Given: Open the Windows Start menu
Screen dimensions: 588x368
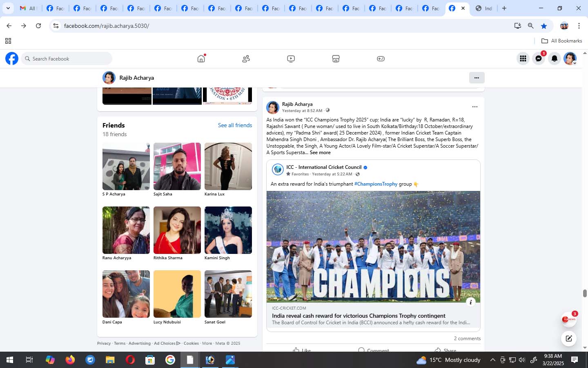Looking at the screenshot, I should (10, 360).
